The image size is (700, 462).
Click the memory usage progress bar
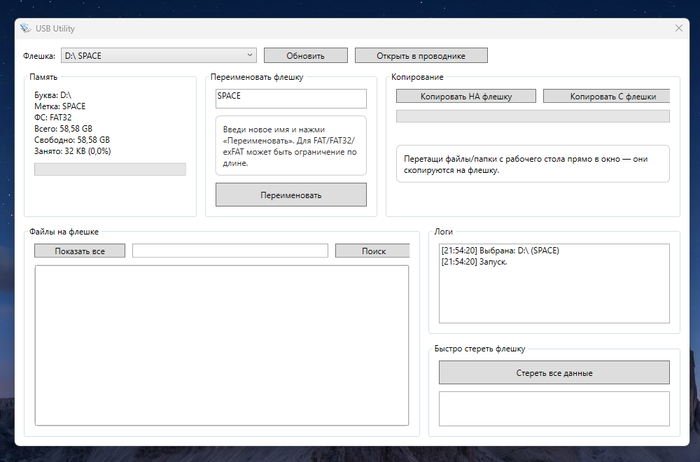coord(110,169)
